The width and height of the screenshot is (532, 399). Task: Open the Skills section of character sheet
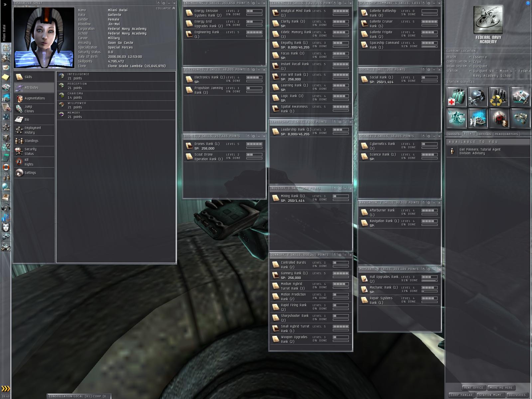pos(34,77)
